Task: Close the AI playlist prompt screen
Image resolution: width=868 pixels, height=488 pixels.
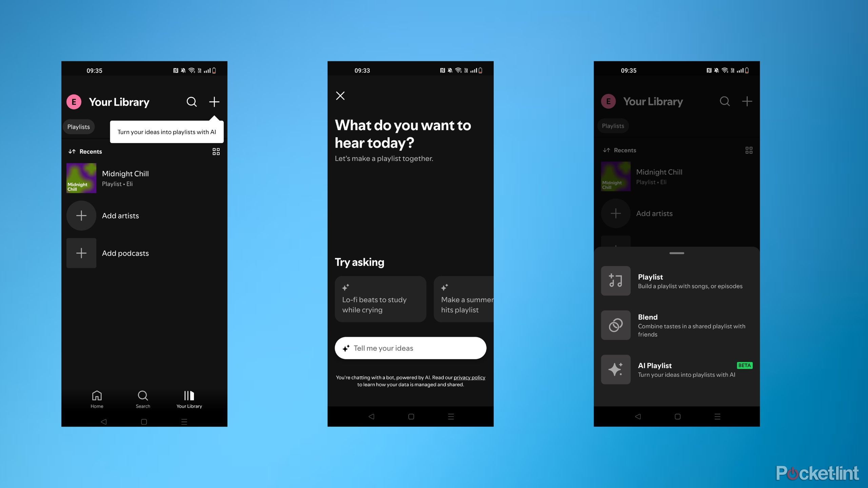Action: [x=340, y=95]
